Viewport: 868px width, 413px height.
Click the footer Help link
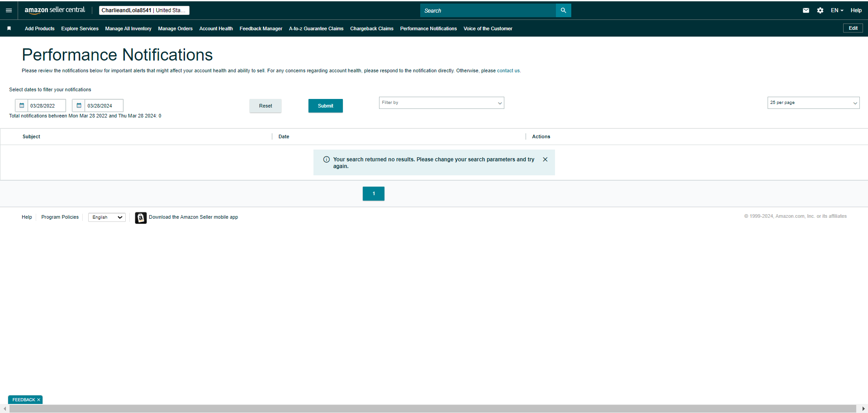pos(27,217)
